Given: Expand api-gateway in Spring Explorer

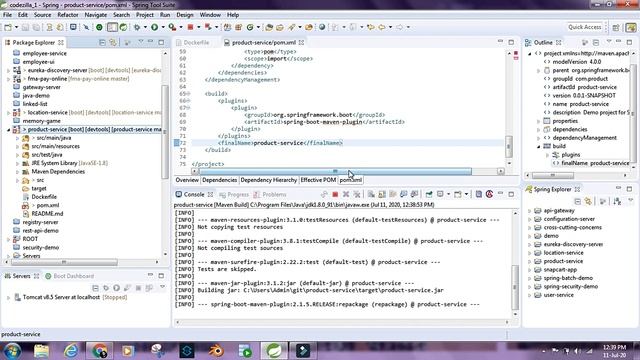Looking at the screenshot, I should tap(530, 211).
